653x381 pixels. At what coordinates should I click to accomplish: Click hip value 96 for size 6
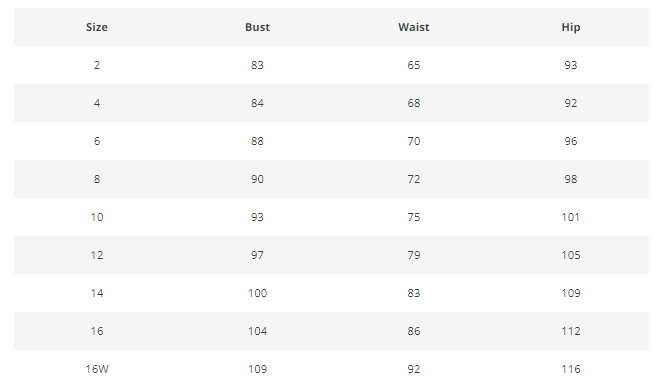click(x=571, y=141)
